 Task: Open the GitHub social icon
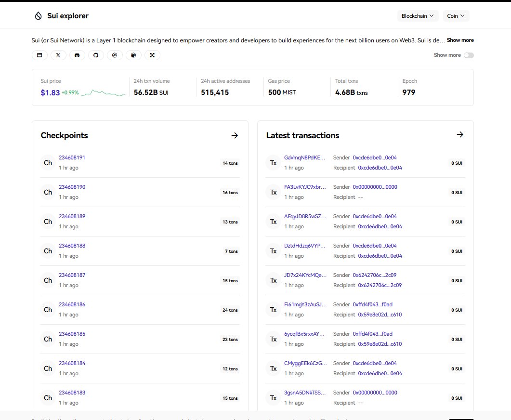96,55
